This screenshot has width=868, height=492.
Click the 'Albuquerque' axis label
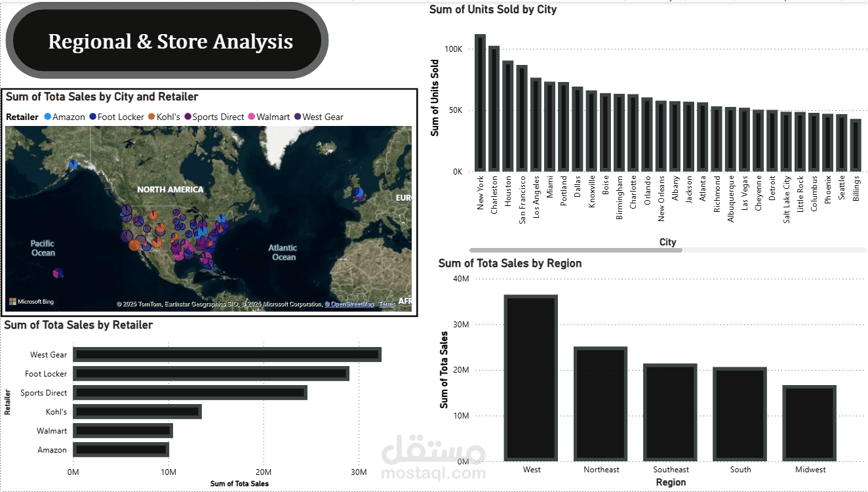[731, 199]
